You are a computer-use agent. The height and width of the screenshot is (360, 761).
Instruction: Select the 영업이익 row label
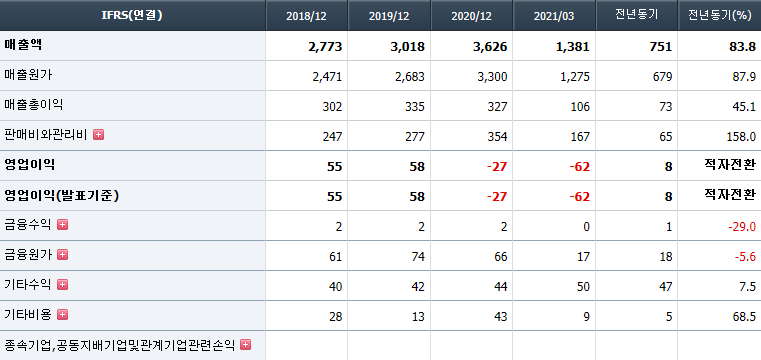tap(29, 164)
